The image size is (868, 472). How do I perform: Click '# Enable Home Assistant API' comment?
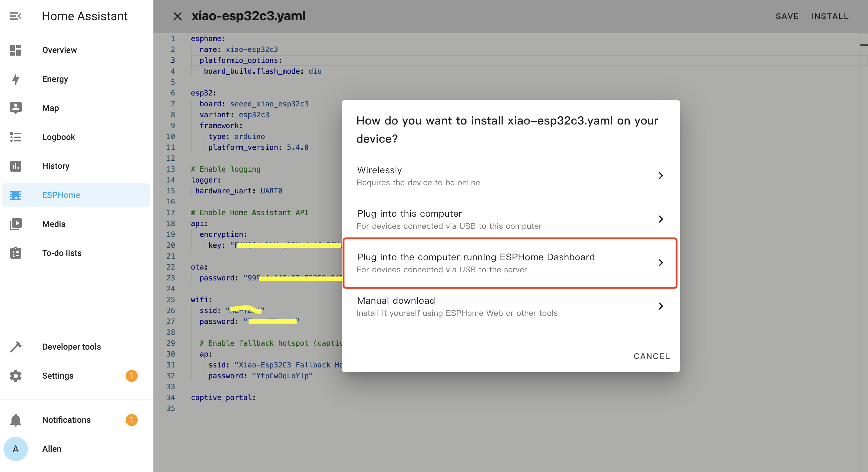[x=249, y=213]
